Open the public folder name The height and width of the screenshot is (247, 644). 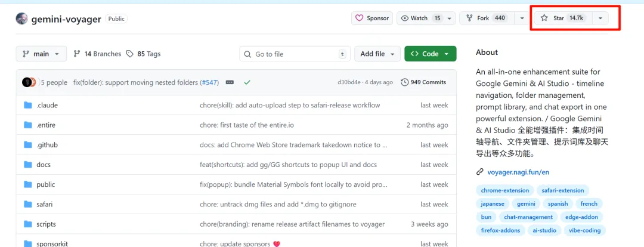click(x=45, y=184)
